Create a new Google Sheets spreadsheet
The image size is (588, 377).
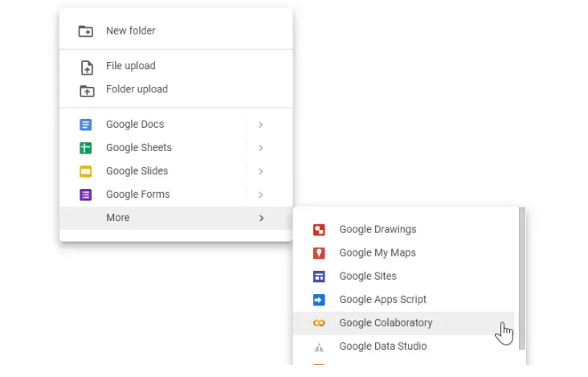point(176,148)
